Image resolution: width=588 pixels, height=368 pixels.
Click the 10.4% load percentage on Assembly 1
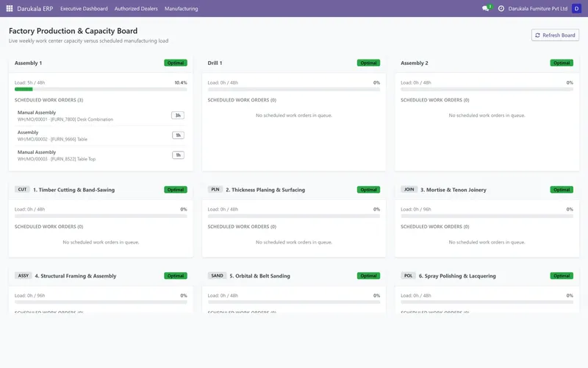181,82
